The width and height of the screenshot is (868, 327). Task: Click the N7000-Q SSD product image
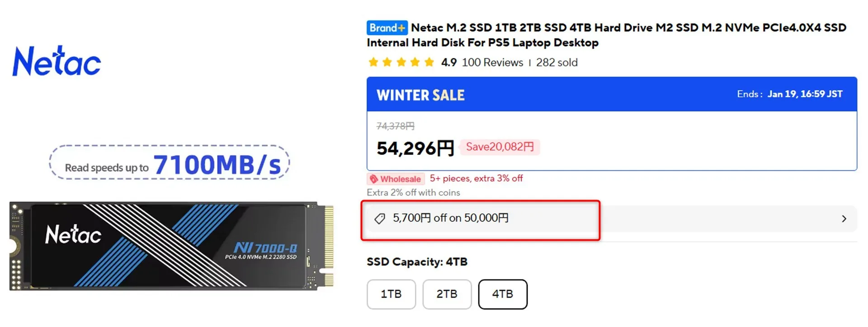point(171,245)
